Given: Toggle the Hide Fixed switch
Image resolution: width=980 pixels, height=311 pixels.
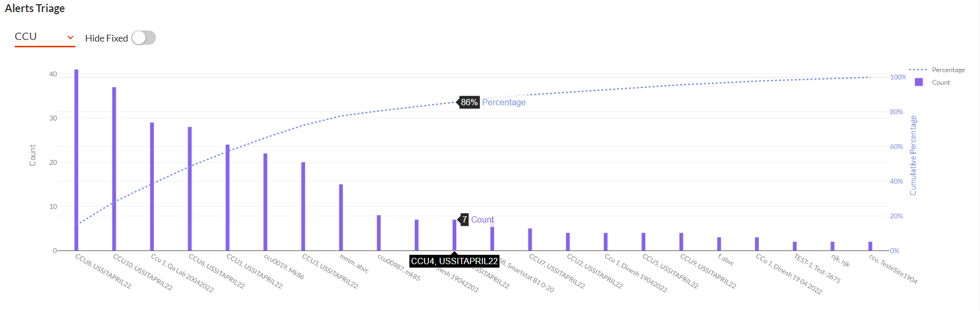Looking at the screenshot, I should pos(143,38).
